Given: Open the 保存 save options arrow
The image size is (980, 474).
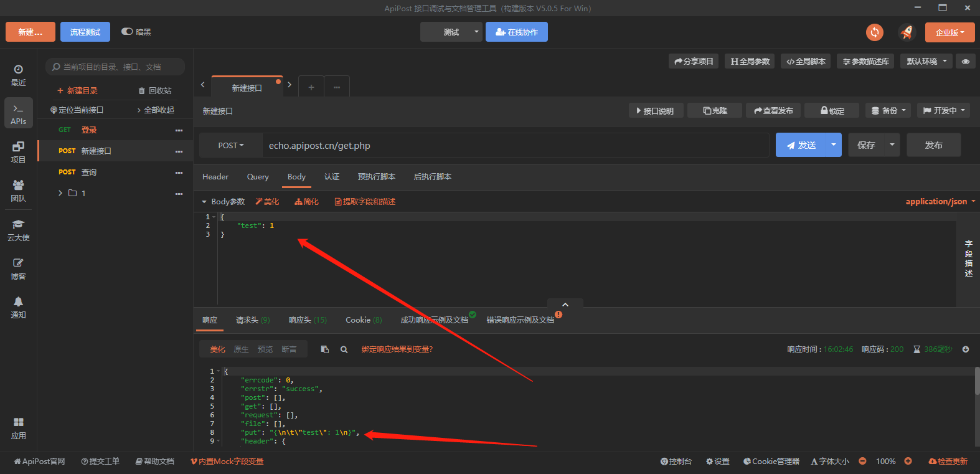Looking at the screenshot, I should 892,145.
